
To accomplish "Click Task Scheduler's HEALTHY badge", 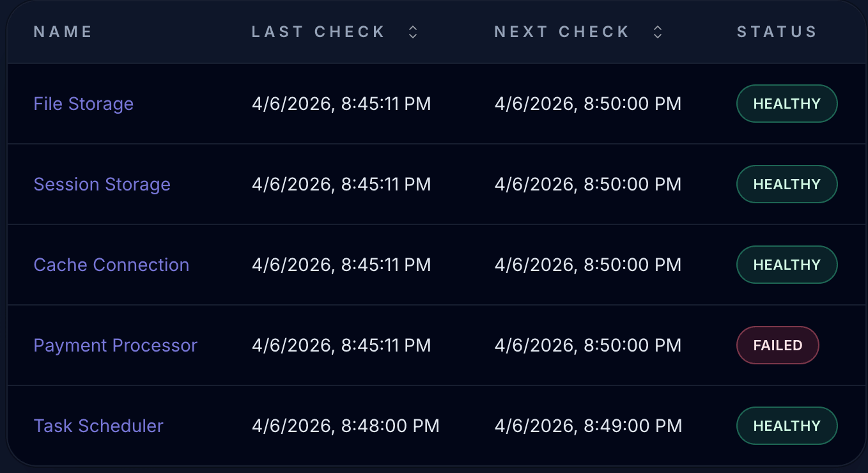I will [x=787, y=426].
